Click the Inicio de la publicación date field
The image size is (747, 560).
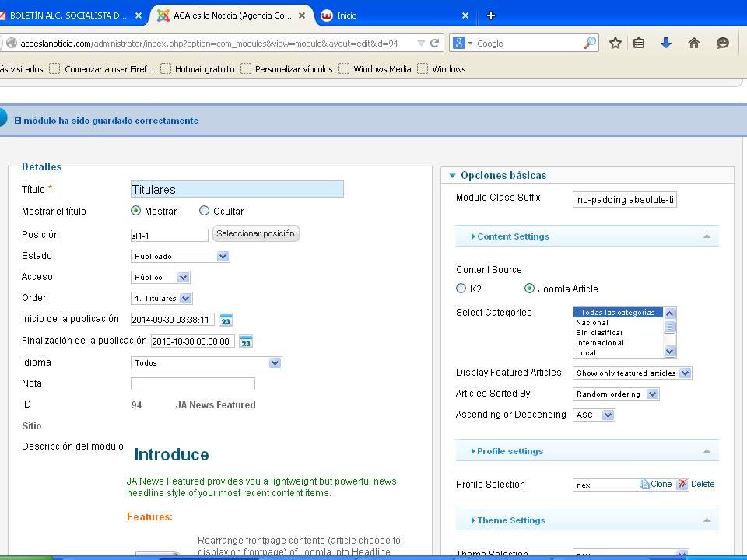click(173, 320)
